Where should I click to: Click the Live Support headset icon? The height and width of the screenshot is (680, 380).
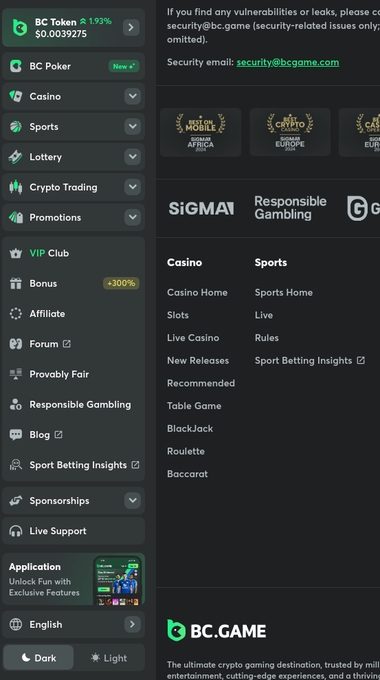coord(16,531)
